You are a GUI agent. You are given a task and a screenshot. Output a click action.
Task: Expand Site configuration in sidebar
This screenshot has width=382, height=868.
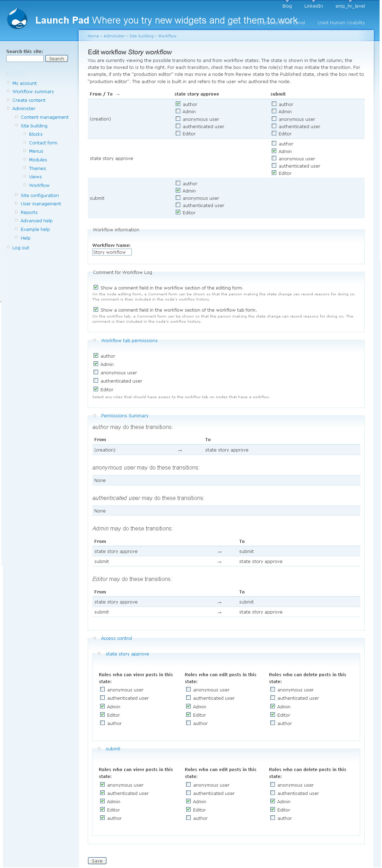pyautogui.click(x=16, y=195)
